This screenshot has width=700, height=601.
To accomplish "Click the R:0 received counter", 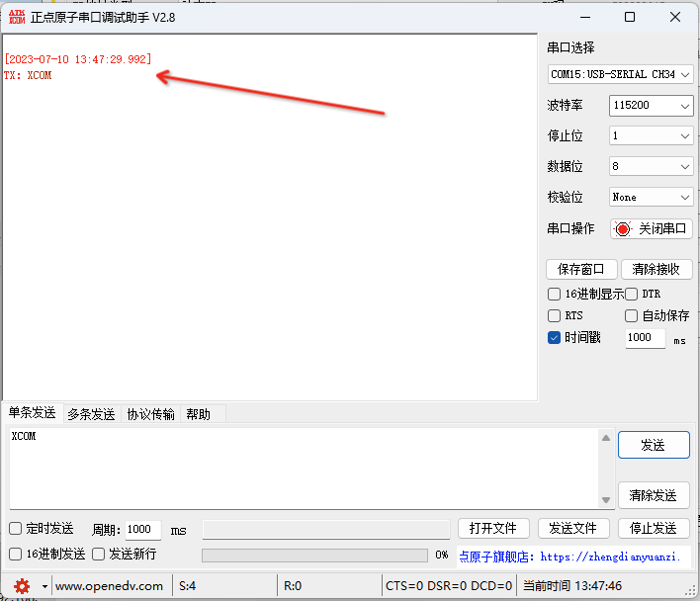I will (x=293, y=586).
